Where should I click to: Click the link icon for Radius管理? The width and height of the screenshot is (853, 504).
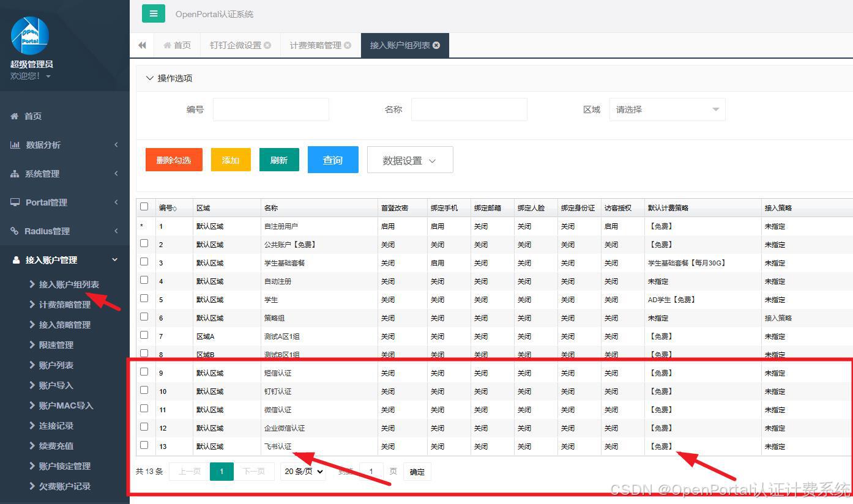[x=15, y=231]
